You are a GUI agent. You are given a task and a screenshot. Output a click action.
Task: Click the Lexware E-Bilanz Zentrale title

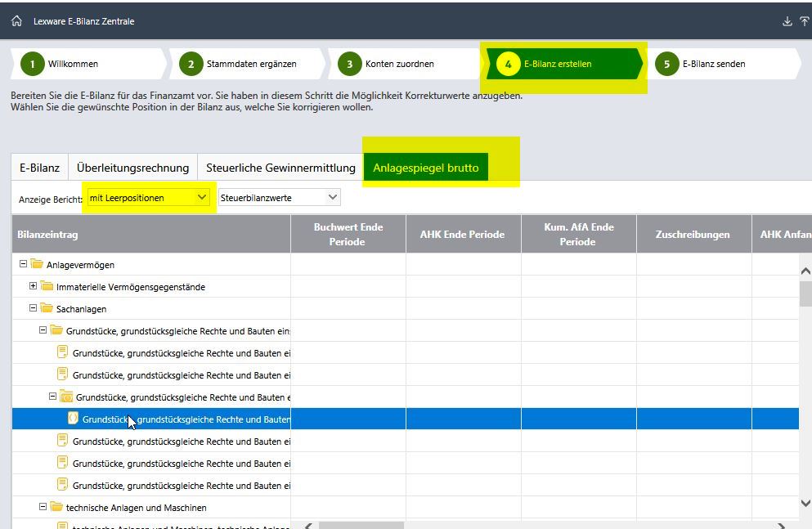[84, 21]
